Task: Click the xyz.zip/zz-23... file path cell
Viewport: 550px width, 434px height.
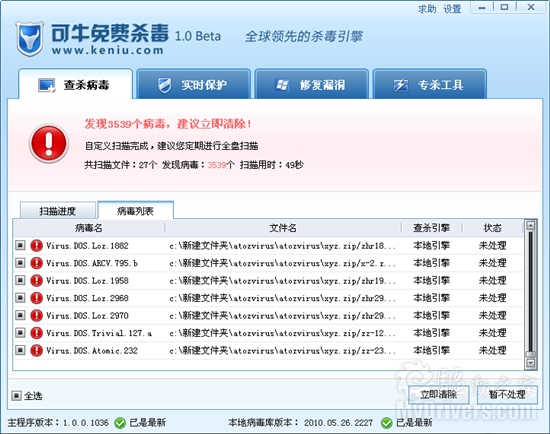Action: pos(282,350)
